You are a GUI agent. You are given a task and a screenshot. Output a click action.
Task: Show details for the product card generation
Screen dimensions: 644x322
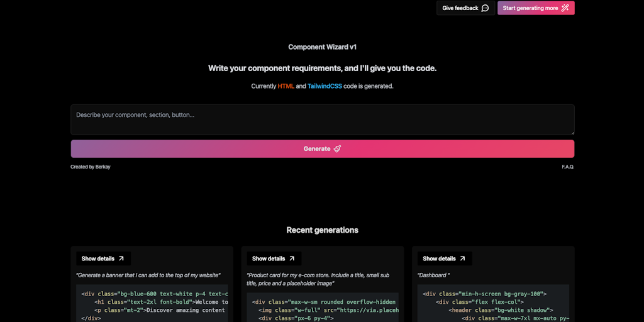point(274,258)
